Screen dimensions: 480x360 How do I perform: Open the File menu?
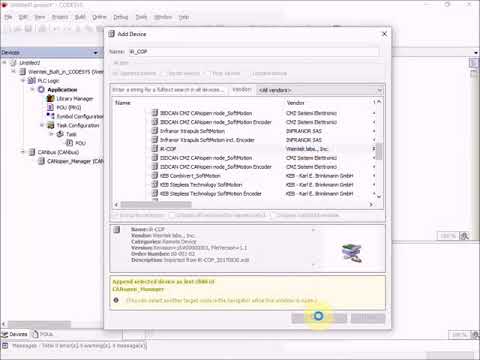coord(8,17)
